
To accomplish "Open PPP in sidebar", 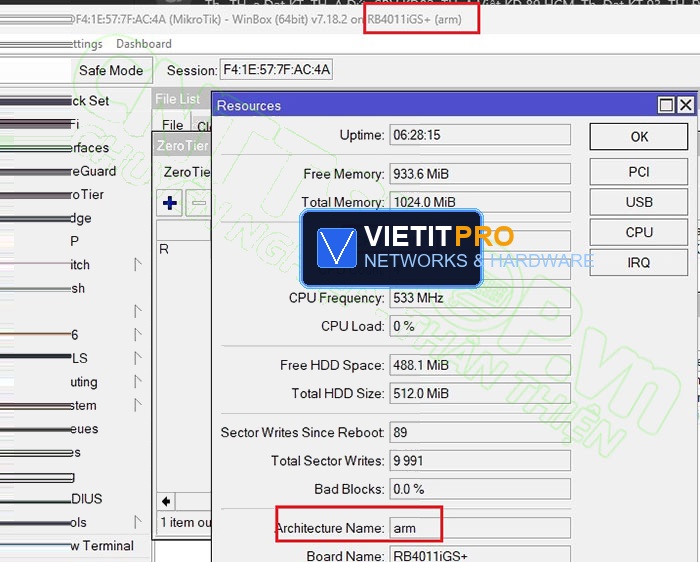I will 75,241.
